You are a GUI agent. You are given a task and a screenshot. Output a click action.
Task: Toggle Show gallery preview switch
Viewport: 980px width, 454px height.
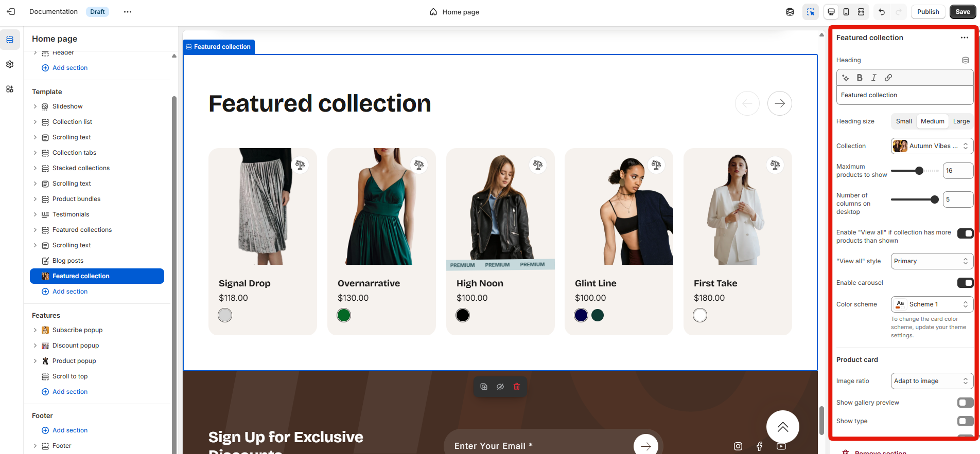(965, 403)
